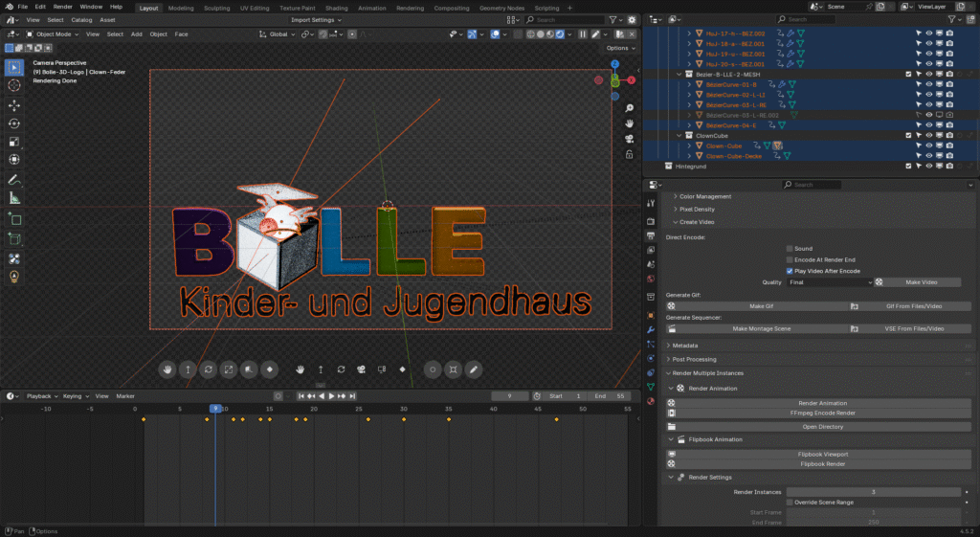Image resolution: width=980 pixels, height=537 pixels.
Task: Open the World properties tab
Action: (x=651, y=280)
